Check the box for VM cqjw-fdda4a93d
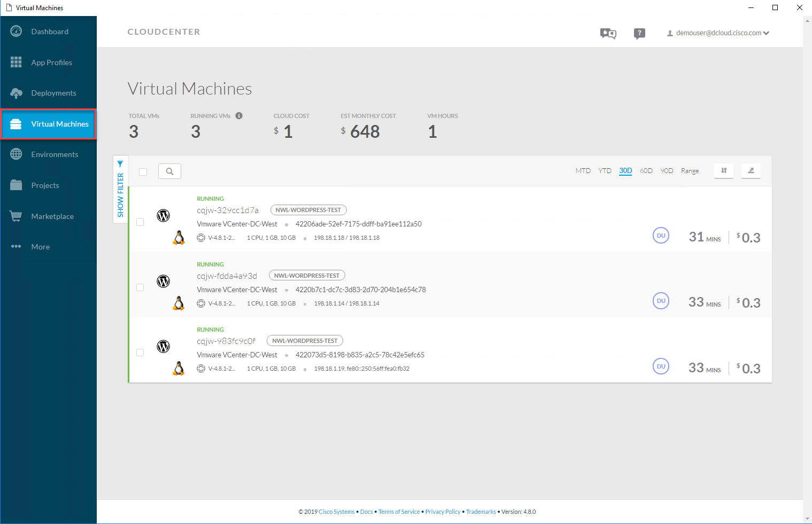 pos(140,287)
